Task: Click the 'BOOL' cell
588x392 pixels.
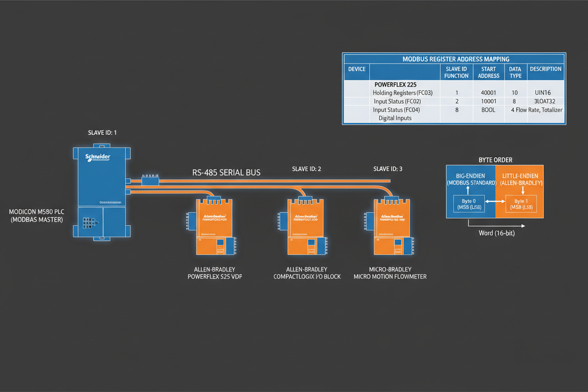Action: pos(487,110)
